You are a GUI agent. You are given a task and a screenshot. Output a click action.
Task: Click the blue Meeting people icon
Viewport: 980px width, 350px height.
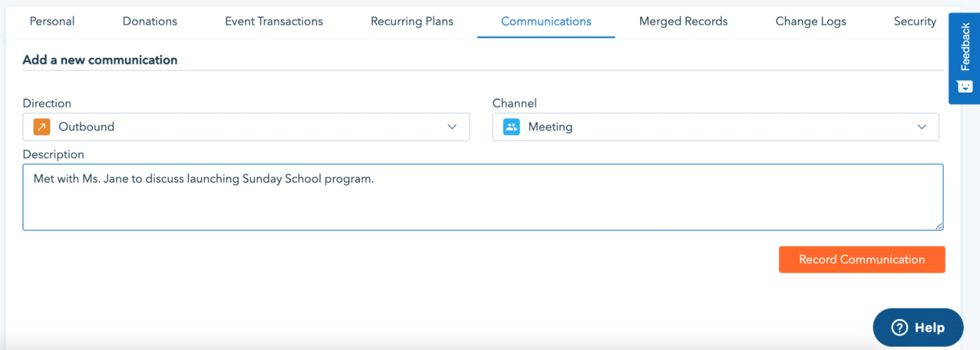point(511,127)
